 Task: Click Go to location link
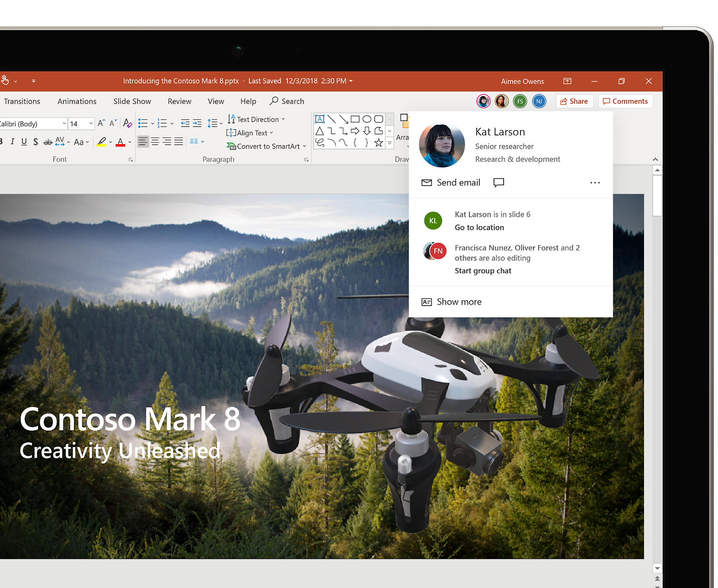point(479,228)
